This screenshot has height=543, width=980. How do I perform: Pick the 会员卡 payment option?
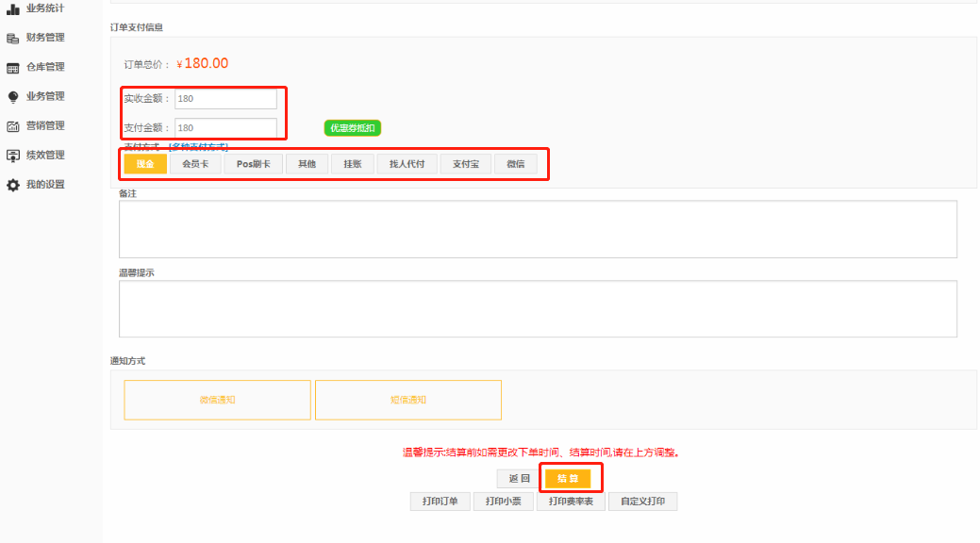pos(195,164)
